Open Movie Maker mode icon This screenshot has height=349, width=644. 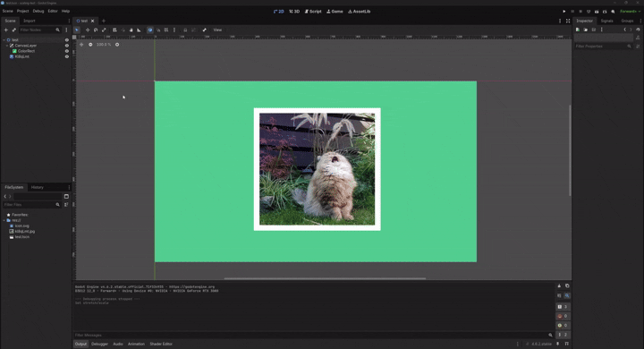(x=613, y=12)
